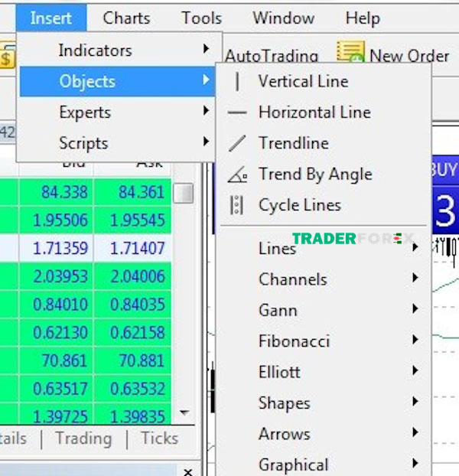Expand the Arrows submenu arrow
459x476 pixels.
coord(415,432)
